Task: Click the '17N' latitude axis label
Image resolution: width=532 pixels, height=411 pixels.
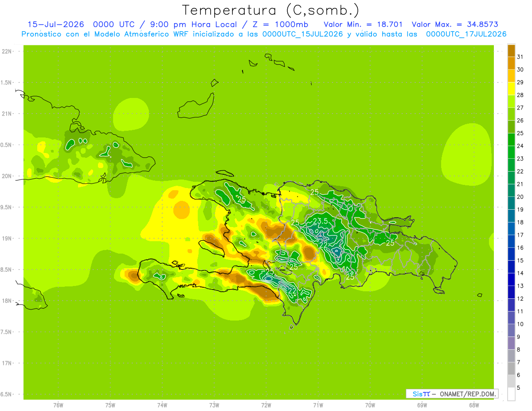Action: click(7, 363)
